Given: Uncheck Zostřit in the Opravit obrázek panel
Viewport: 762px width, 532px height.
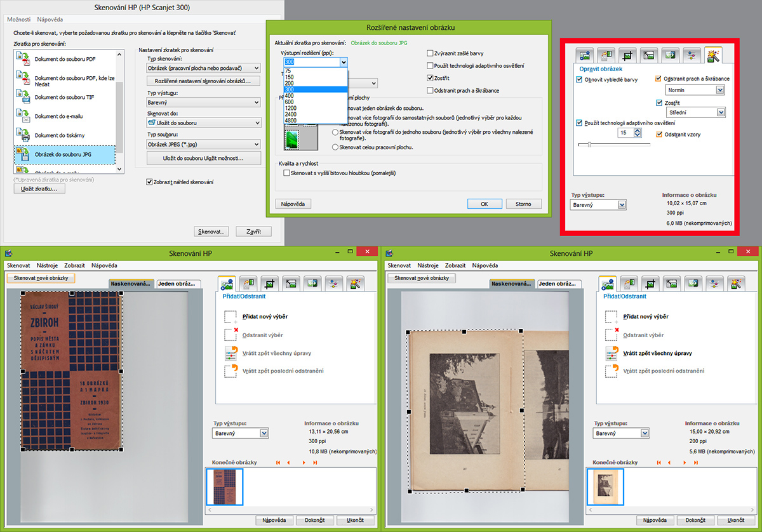Looking at the screenshot, I should click(x=659, y=102).
